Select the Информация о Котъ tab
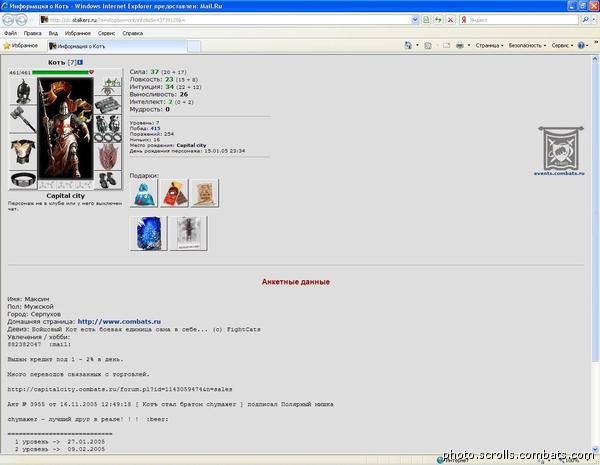Image resolution: width=600 pixels, height=465 pixels. [x=117, y=46]
